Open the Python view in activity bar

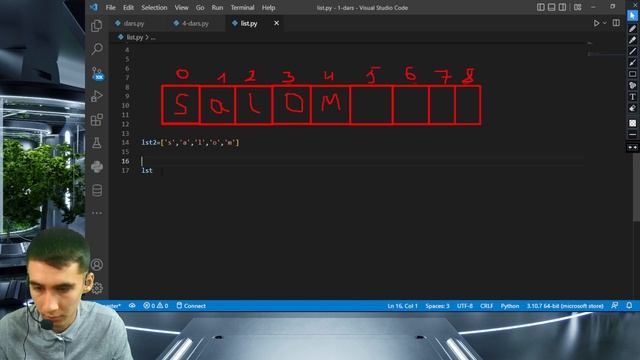coord(97,167)
